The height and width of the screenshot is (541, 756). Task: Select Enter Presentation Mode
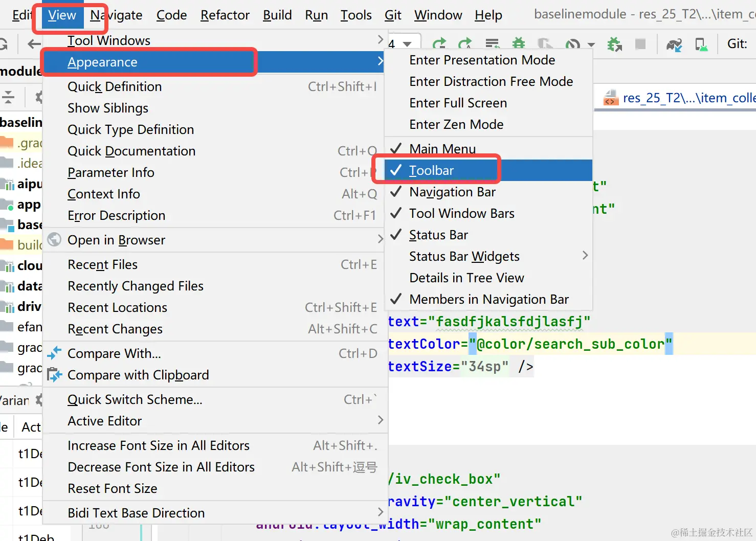pyautogui.click(x=488, y=60)
